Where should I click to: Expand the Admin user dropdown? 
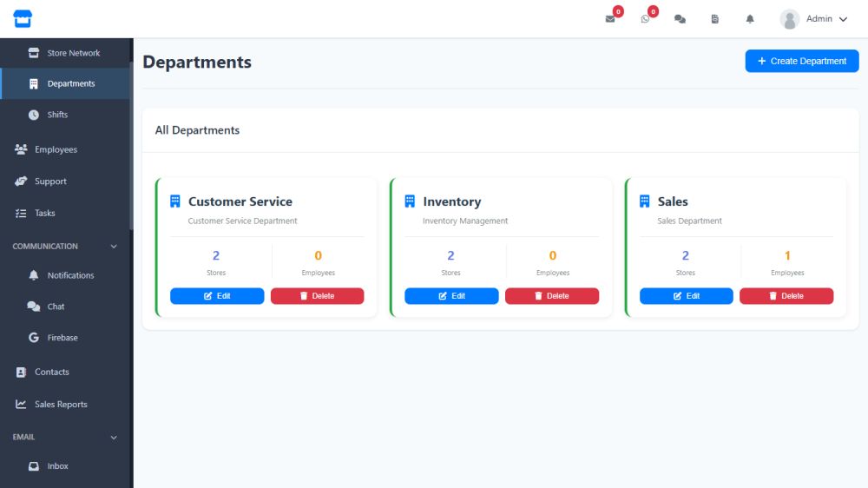click(x=842, y=19)
